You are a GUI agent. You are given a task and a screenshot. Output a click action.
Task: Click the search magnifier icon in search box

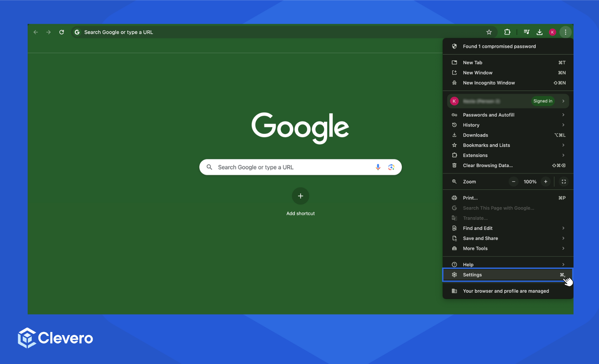(x=209, y=167)
